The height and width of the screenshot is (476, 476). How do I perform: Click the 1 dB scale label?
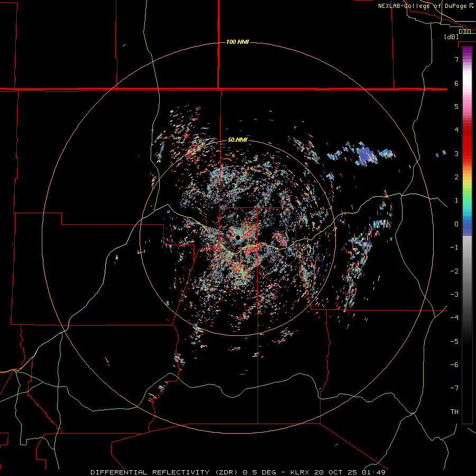456,200
